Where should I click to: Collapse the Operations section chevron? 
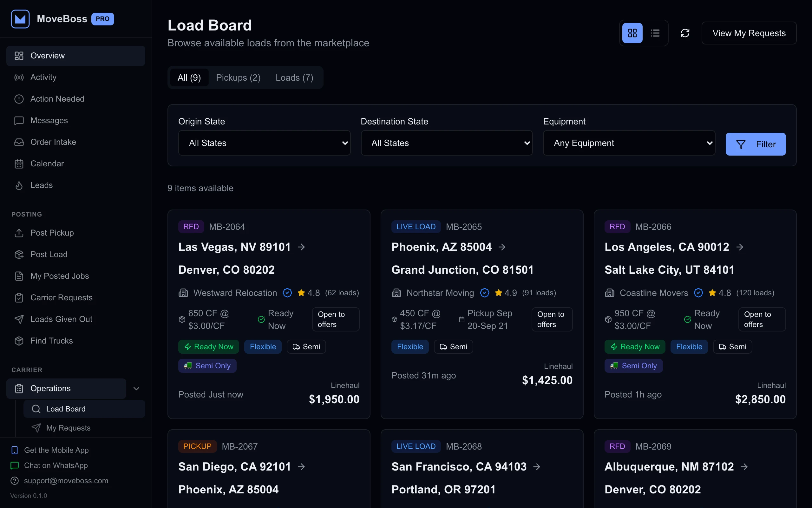[136, 388]
